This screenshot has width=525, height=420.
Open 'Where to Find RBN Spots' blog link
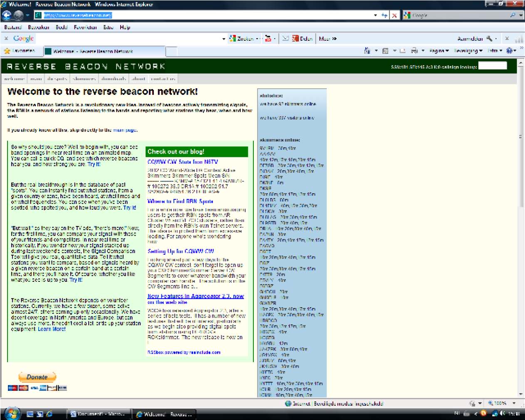tap(180, 201)
